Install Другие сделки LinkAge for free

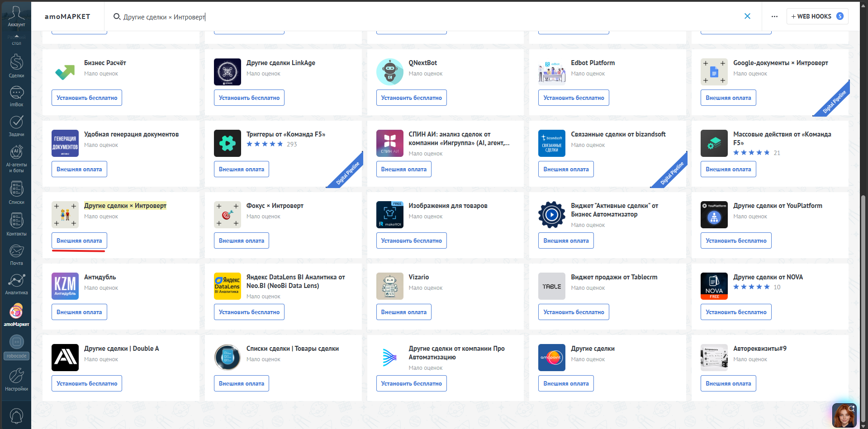click(249, 98)
